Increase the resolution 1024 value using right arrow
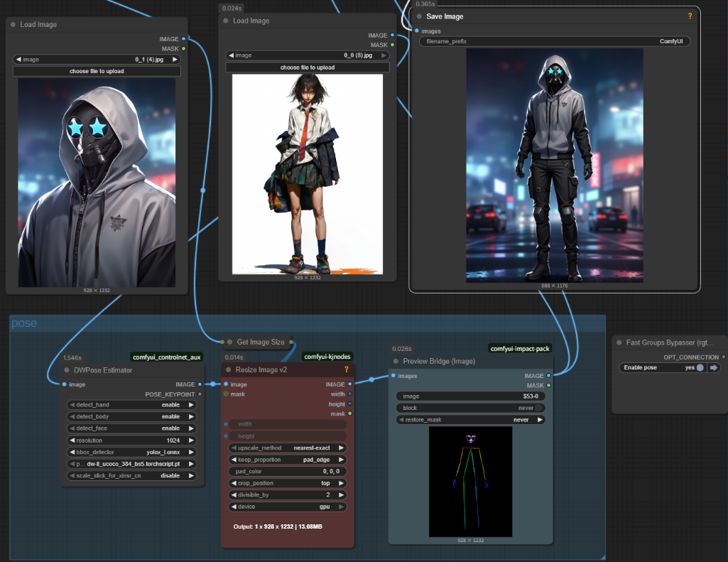This screenshot has height=562, width=728. tap(192, 441)
